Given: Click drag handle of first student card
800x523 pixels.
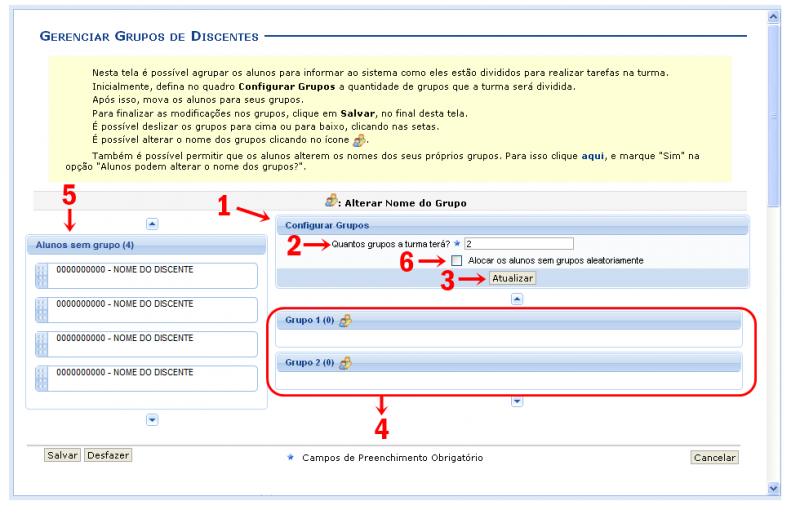Looking at the screenshot, I should (x=42, y=276).
